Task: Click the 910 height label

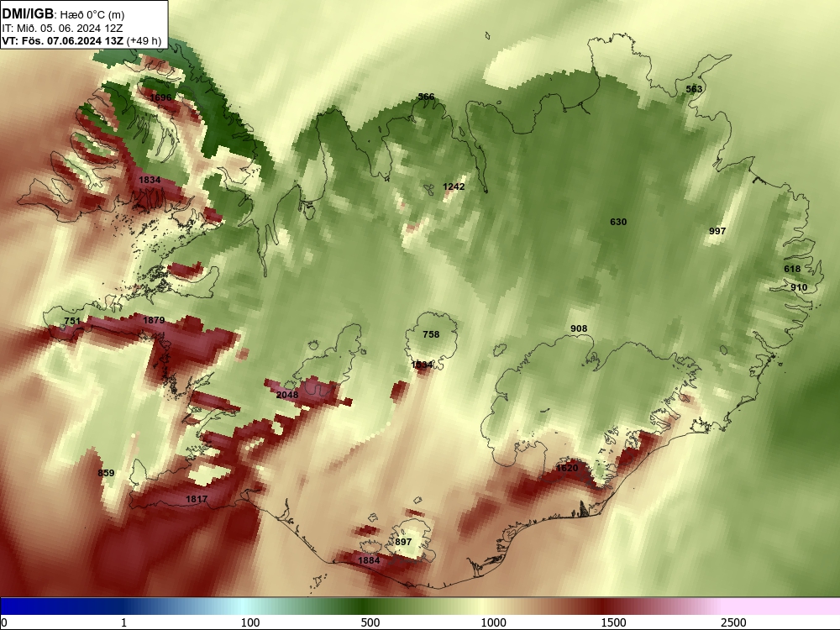Action: [799, 287]
